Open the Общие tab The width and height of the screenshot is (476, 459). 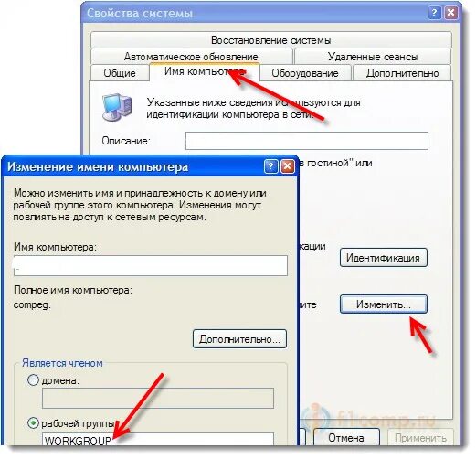pos(120,73)
